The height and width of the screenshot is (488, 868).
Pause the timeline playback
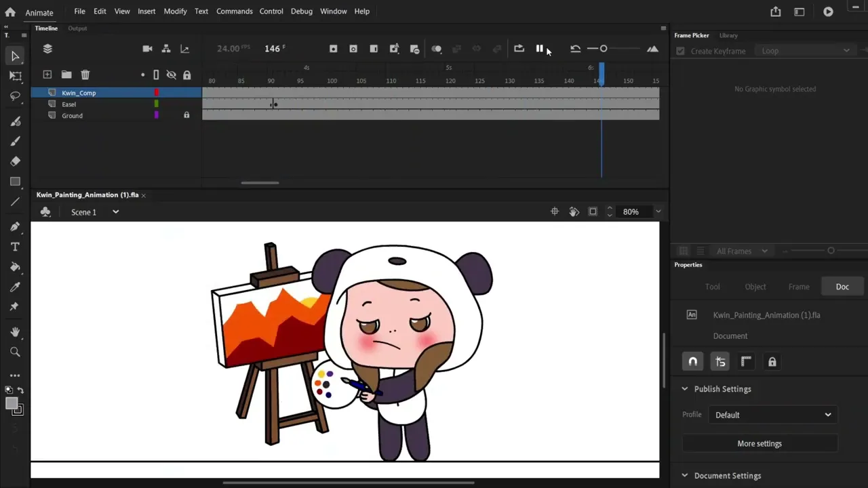540,49
